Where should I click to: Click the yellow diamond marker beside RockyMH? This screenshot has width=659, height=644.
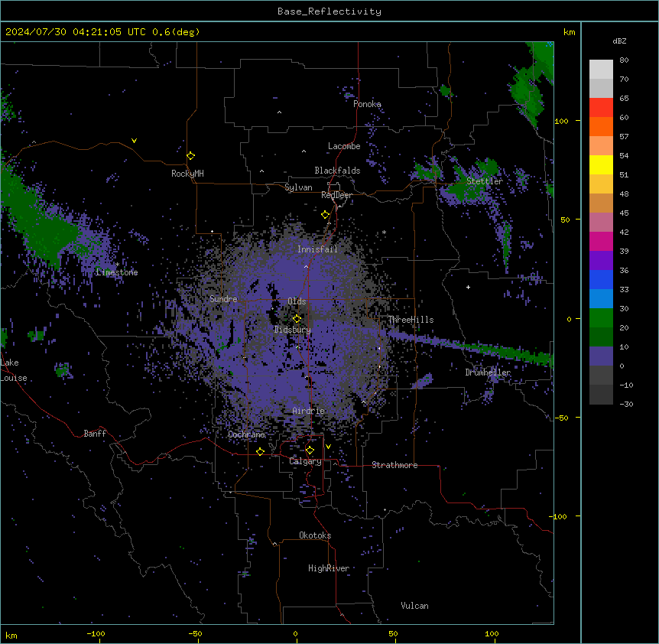point(191,156)
